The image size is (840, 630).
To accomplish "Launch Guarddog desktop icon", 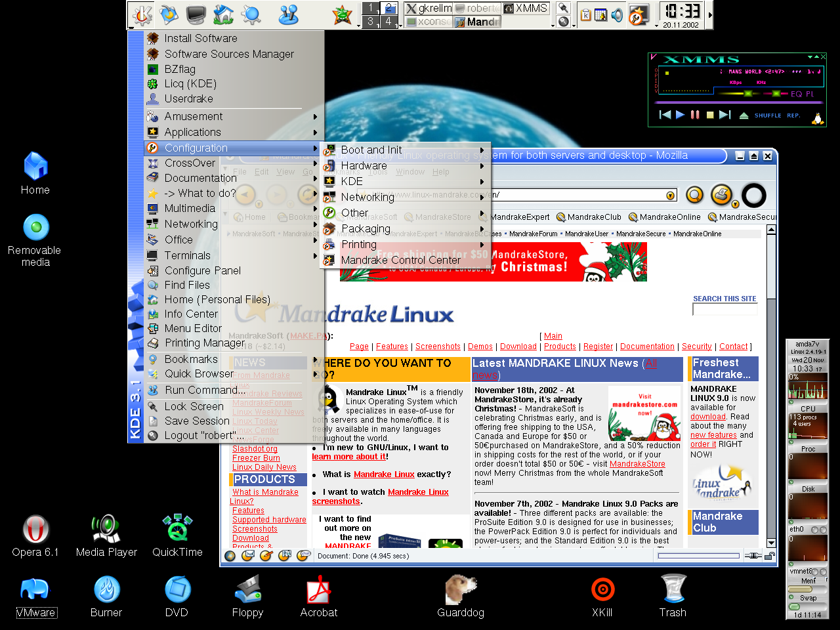I will [x=461, y=597].
